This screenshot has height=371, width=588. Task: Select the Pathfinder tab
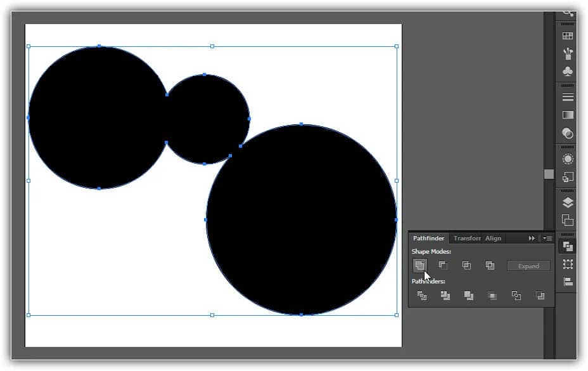pos(428,238)
